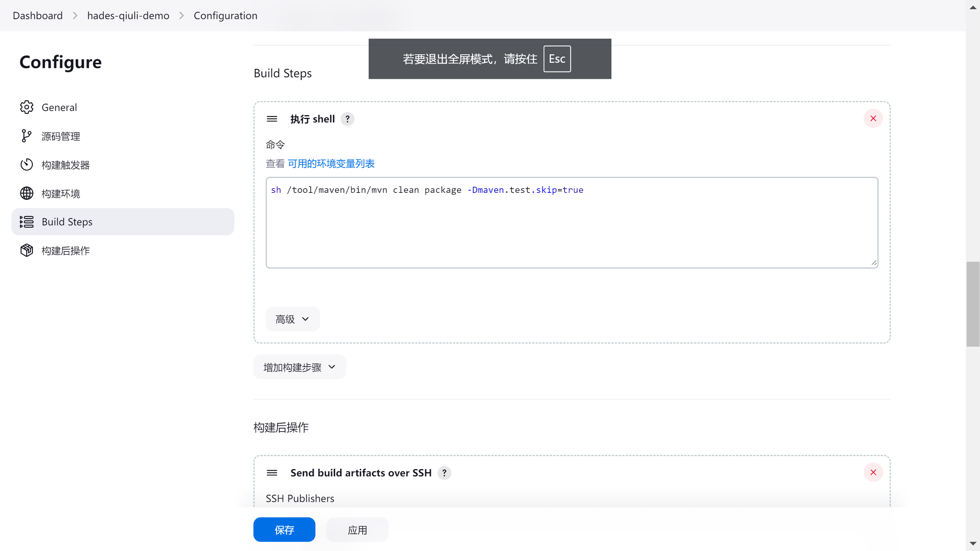The width and height of the screenshot is (980, 551).
Task: Delete the Send build artifacts over SSH step
Action: click(873, 472)
